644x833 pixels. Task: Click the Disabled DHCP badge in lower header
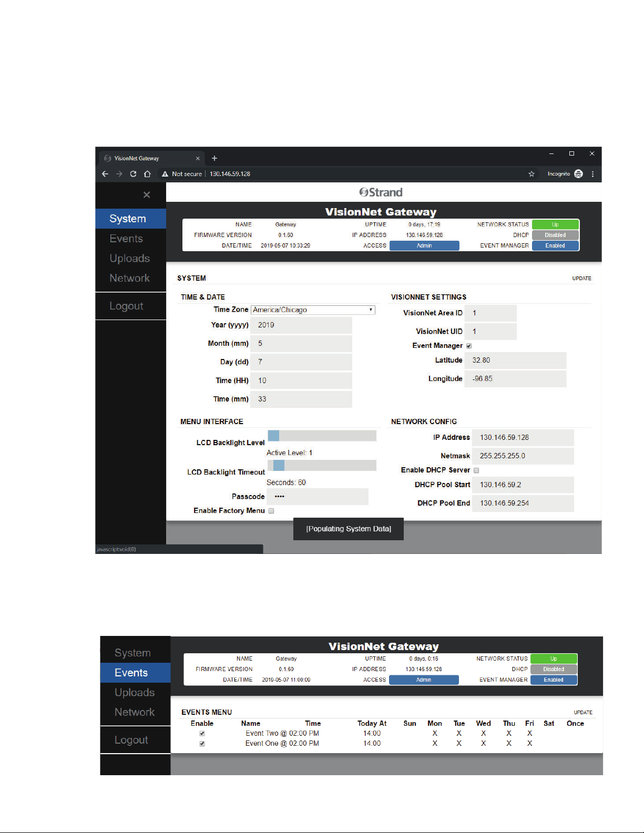554,669
